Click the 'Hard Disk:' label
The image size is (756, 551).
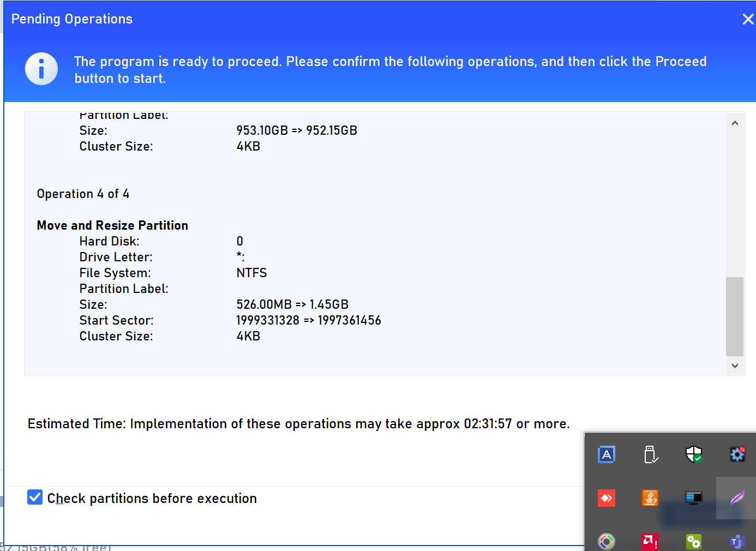pyautogui.click(x=110, y=241)
